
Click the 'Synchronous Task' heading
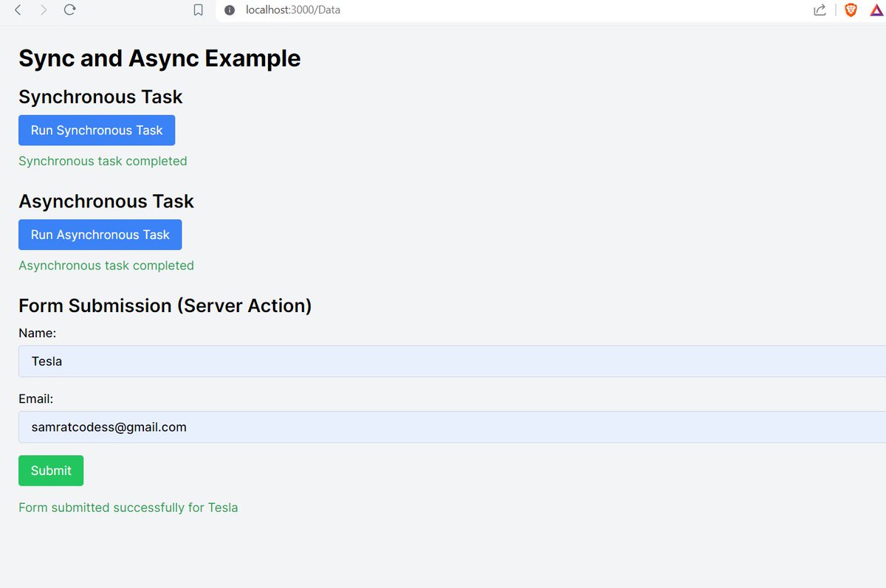tap(100, 97)
